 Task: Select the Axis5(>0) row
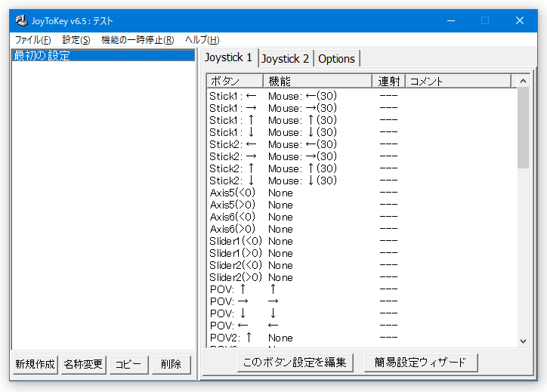pos(362,205)
